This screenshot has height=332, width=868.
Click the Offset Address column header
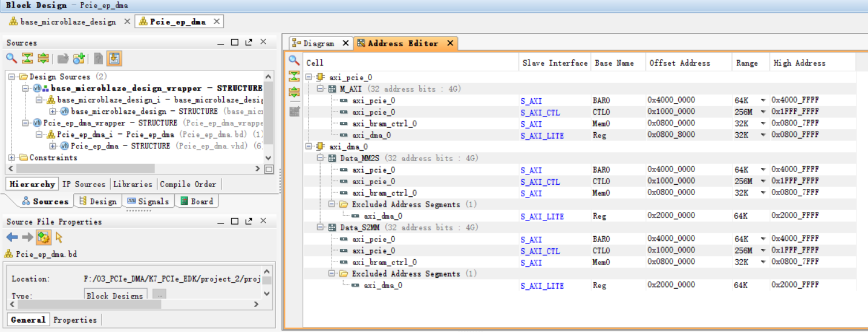coord(689,63)
